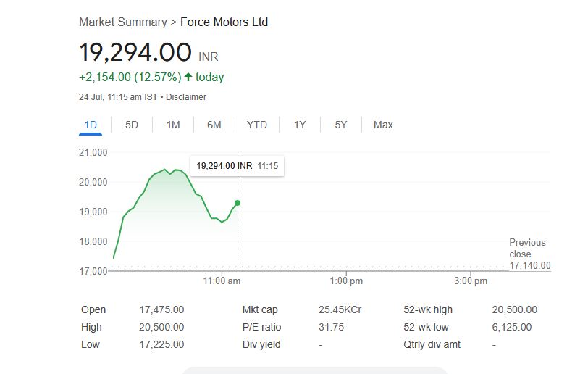
Task: Click the 1:00 pm time axis label
Action: click(x=346, y=280)
